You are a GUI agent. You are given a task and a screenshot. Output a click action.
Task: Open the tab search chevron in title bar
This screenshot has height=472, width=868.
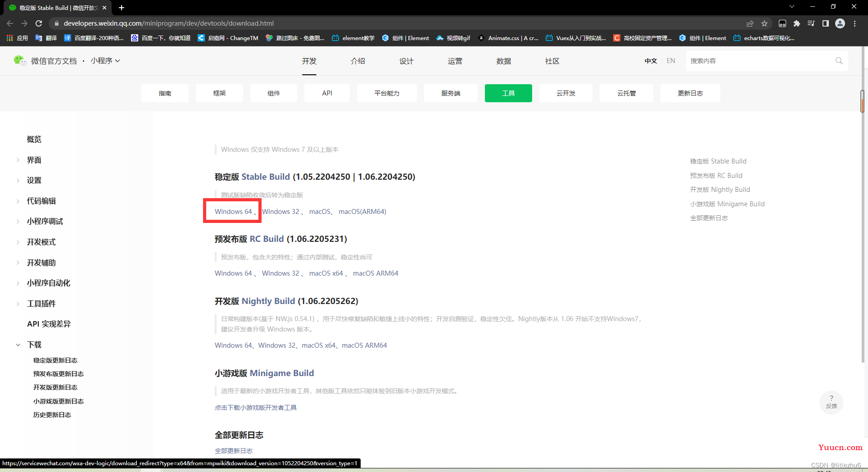(x=792, y=6)
